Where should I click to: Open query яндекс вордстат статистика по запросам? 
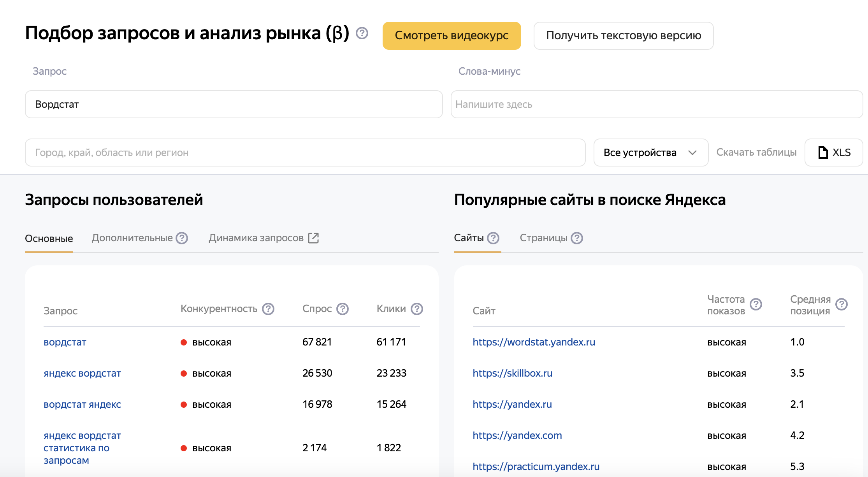[82, 448]
